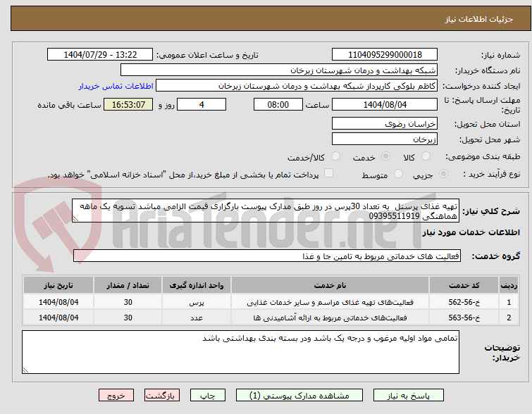Click date 1404/08/04 in row 2
The width and height of the screenshot is (532, 414).
58,318
